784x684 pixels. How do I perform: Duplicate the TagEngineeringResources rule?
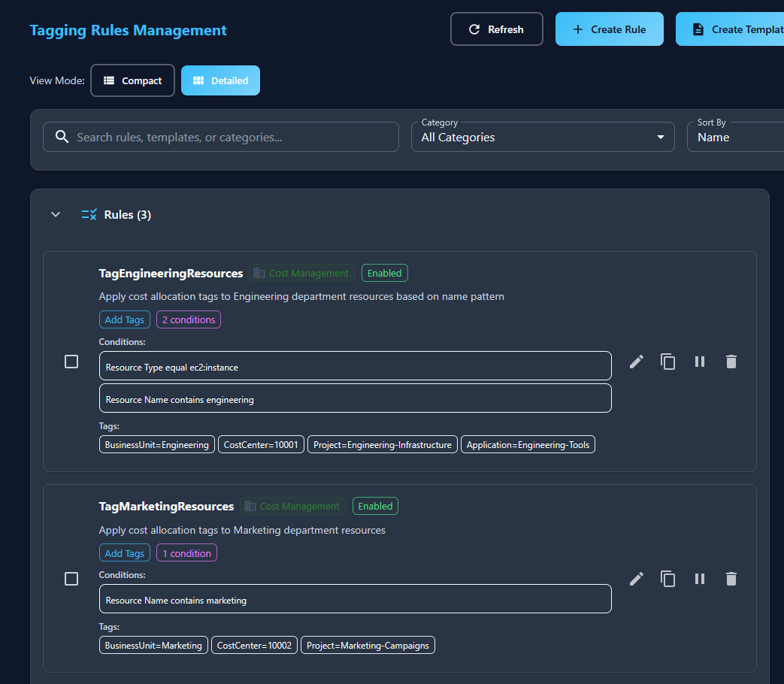[x=667, y=362]
